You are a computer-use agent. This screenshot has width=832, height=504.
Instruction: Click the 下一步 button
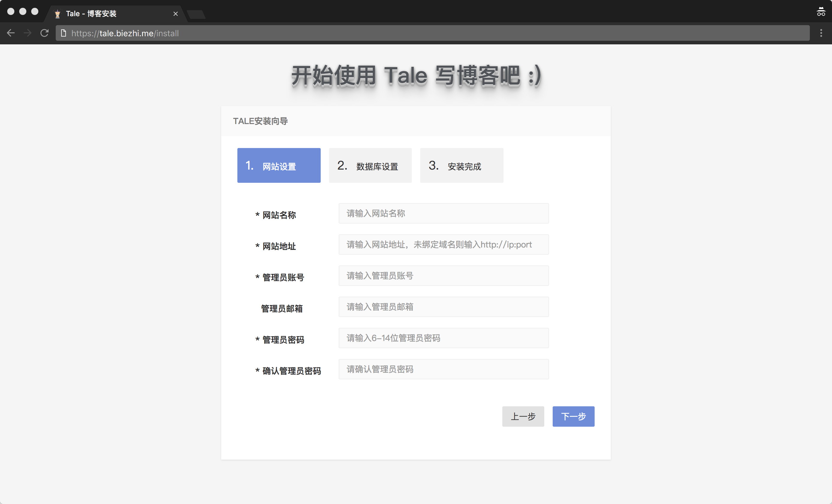tap(573, 416)
